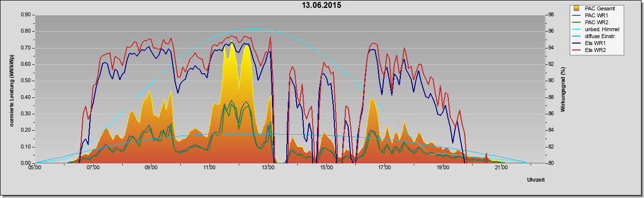Click the 0.90 left axis tick label

(26, 15)
